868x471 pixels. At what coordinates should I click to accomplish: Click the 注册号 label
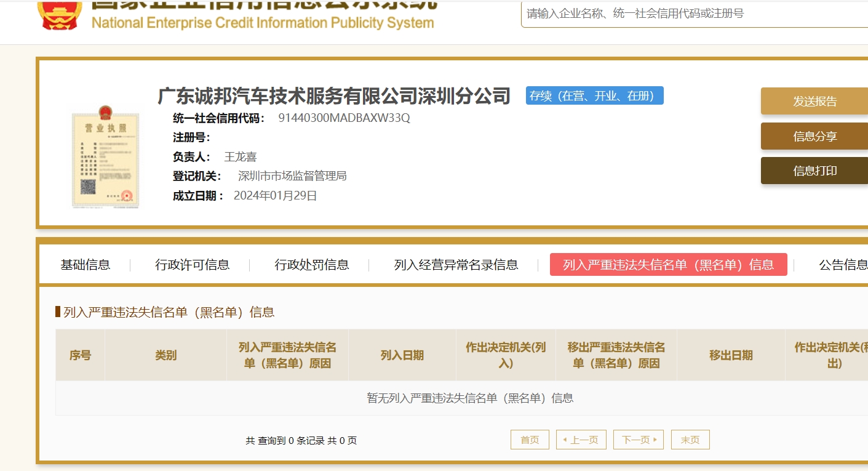tap(192, 137)
